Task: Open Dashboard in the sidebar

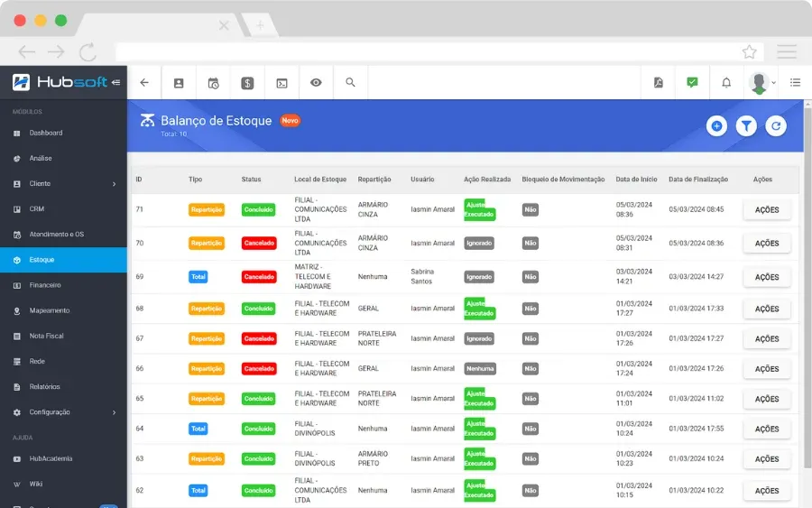Action: 63,133
